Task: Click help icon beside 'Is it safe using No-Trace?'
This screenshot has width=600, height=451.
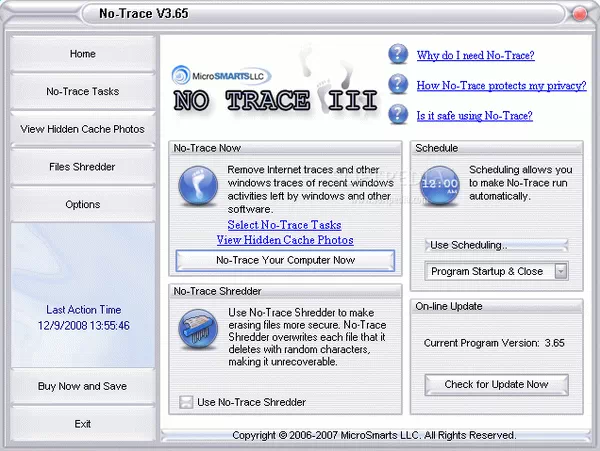Action: pyautogui.click(x=398, y=115)
